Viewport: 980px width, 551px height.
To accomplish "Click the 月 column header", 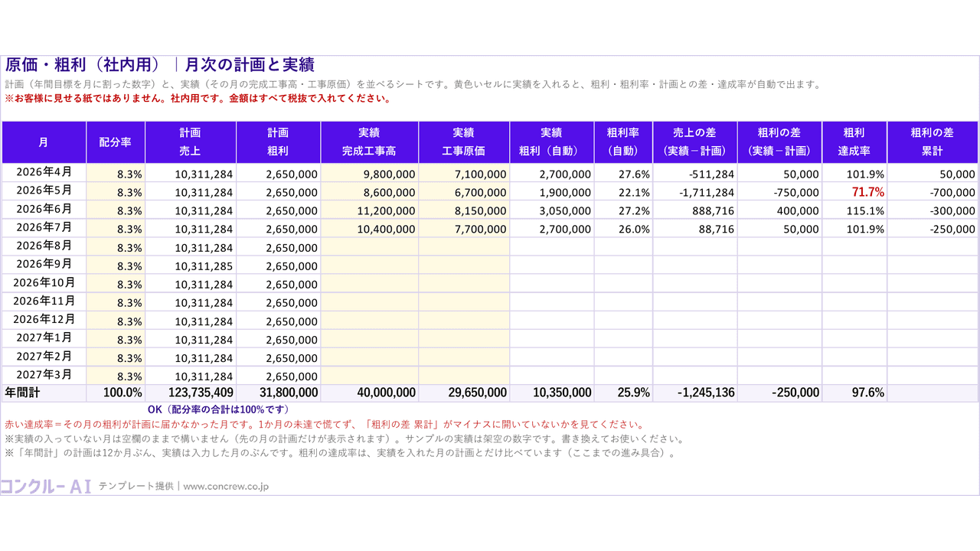I will (x=44, y=142).
